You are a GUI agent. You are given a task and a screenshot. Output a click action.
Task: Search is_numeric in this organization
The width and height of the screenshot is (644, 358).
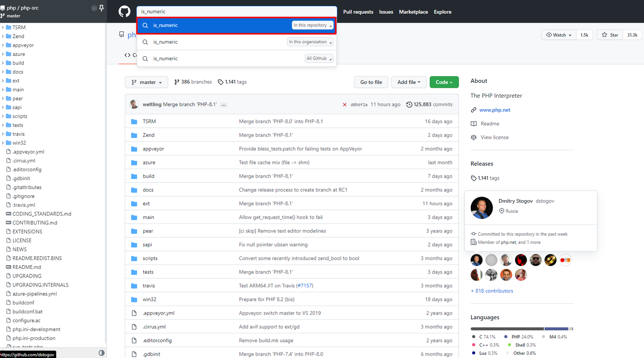click(x=237, y=42)
